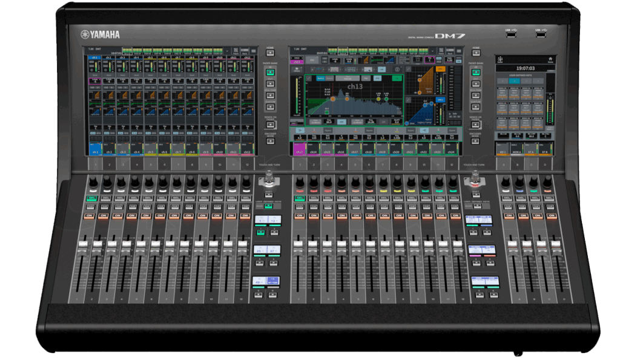Toggle the ON key for the ch 3 fader
Image resolution: width=620 pixels, height=364 pixels.
click(118, 215)
